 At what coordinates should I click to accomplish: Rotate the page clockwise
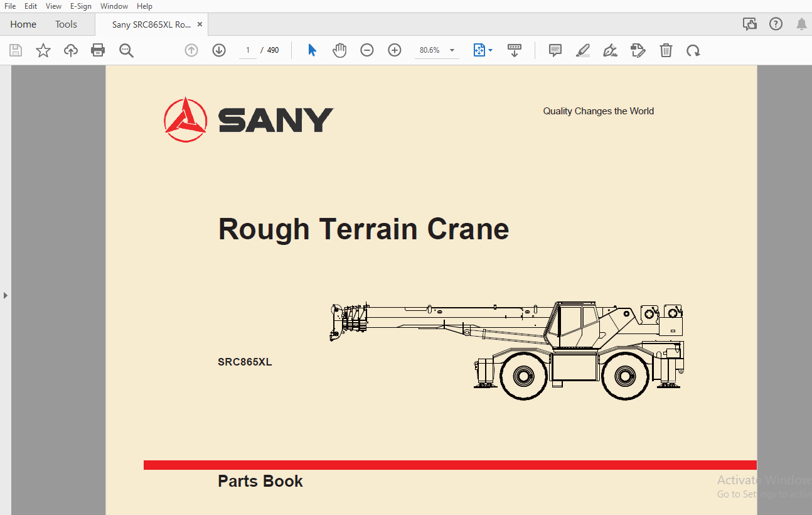693,50
